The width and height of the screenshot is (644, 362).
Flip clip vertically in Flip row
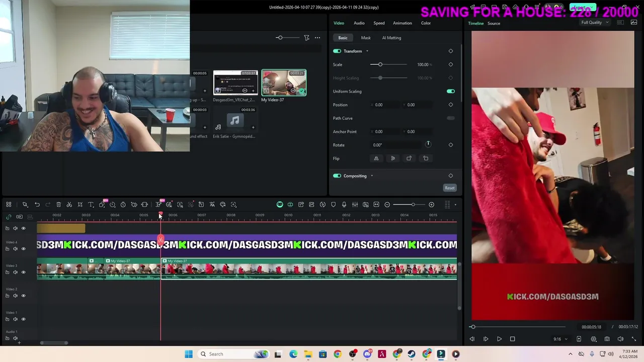coord(393,158)
